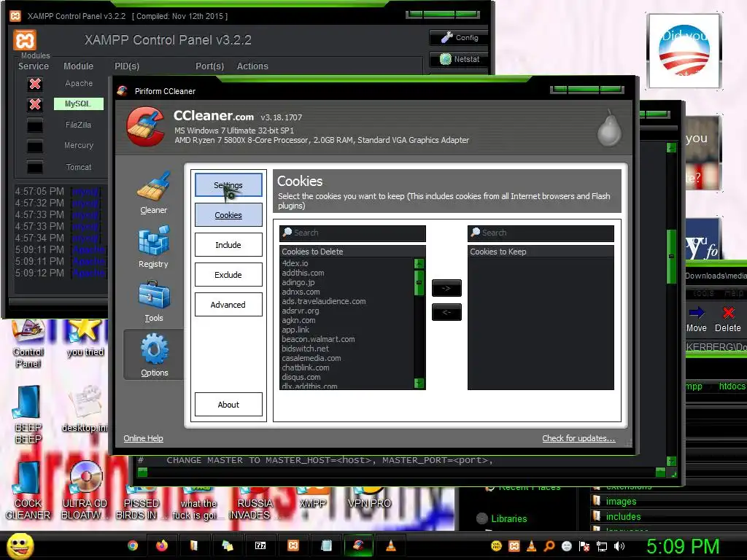
Task: Select disqus.com cookie entry
Action: click(301, 377)
